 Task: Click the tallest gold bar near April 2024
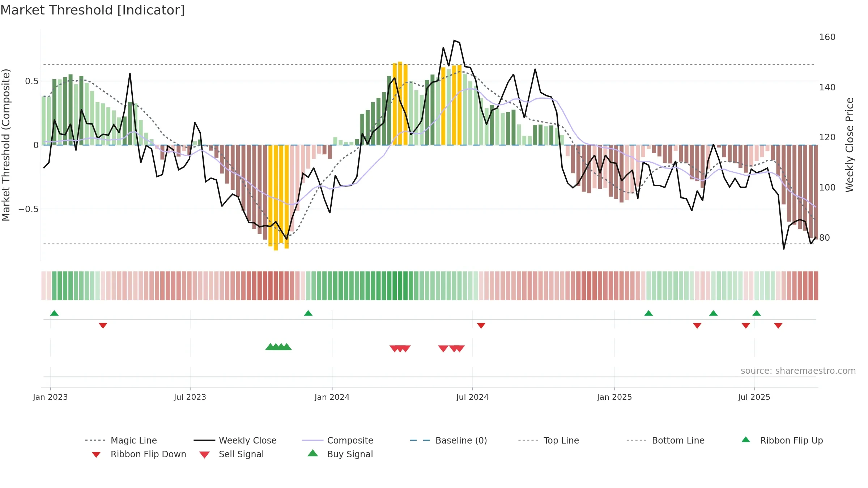(x=400, y=103)
